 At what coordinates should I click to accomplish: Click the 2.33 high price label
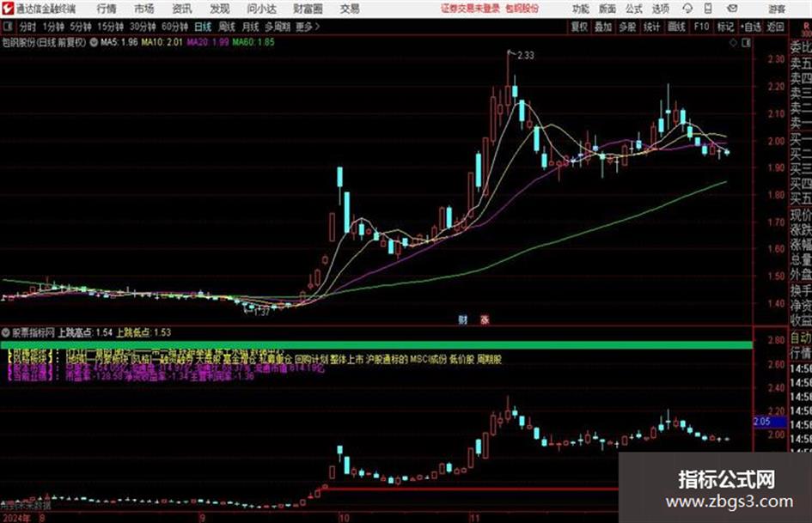pyautogui.click(x=525, y=55)
